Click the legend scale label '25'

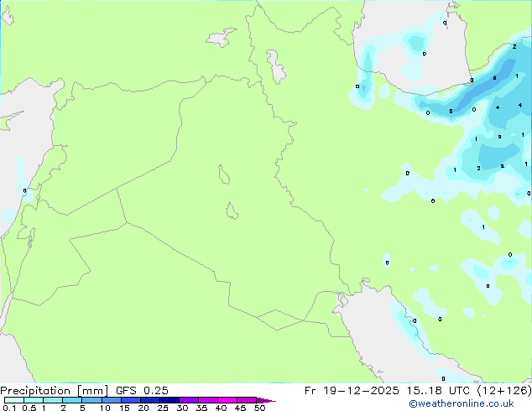pos(163,408)
